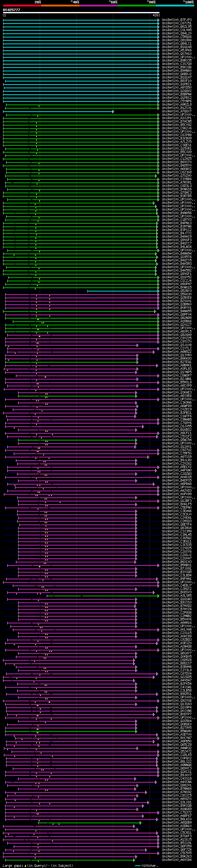This screenshot has width=197, height=868.
Task: Open the UniRef100_Q3J108 hit
Action: pyautogui.click(x=177, y=345)
